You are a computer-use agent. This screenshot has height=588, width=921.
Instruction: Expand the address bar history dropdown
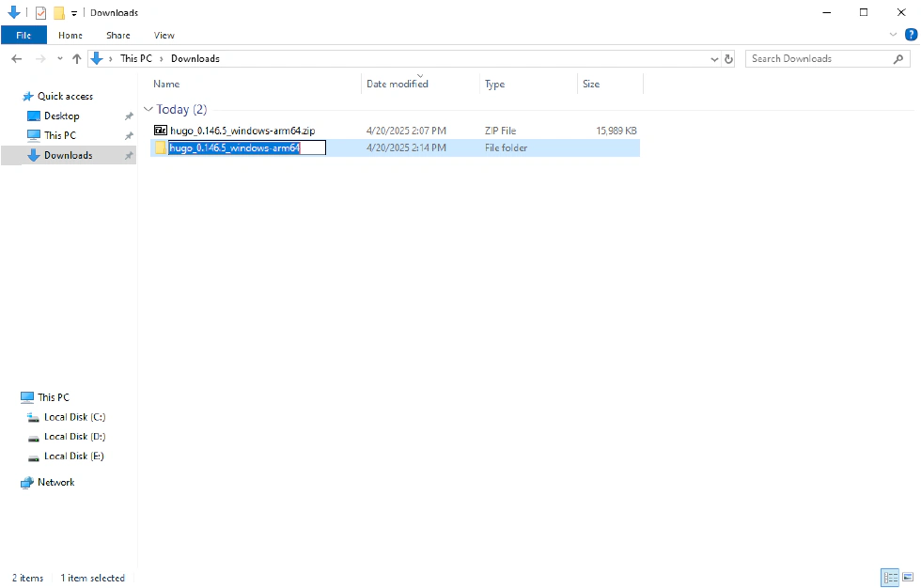714,58
